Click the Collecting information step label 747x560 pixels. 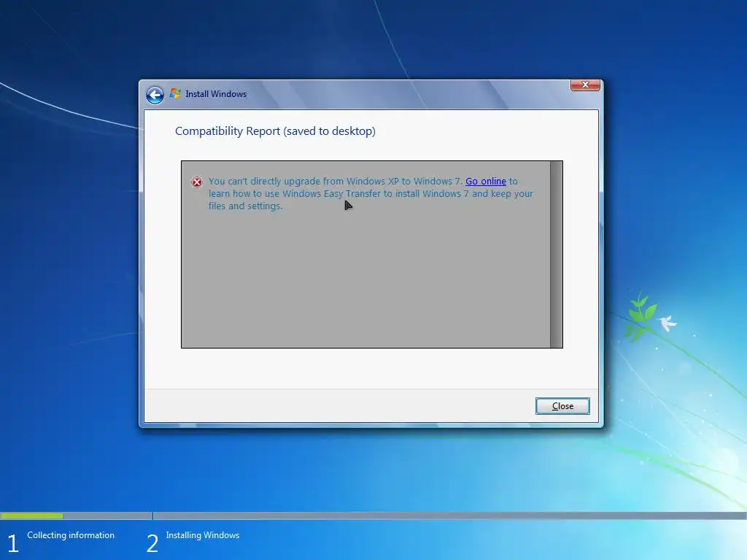point(71,535)
